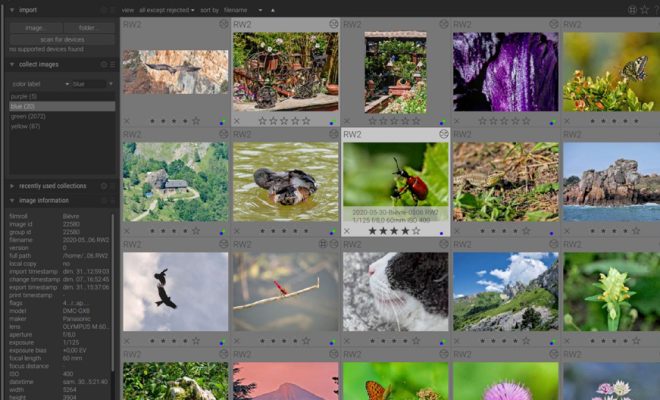Image resolution: width=660 pixels, height=400 pixels.
Task: Collapse the import module
Action: [x=12, y=10]
